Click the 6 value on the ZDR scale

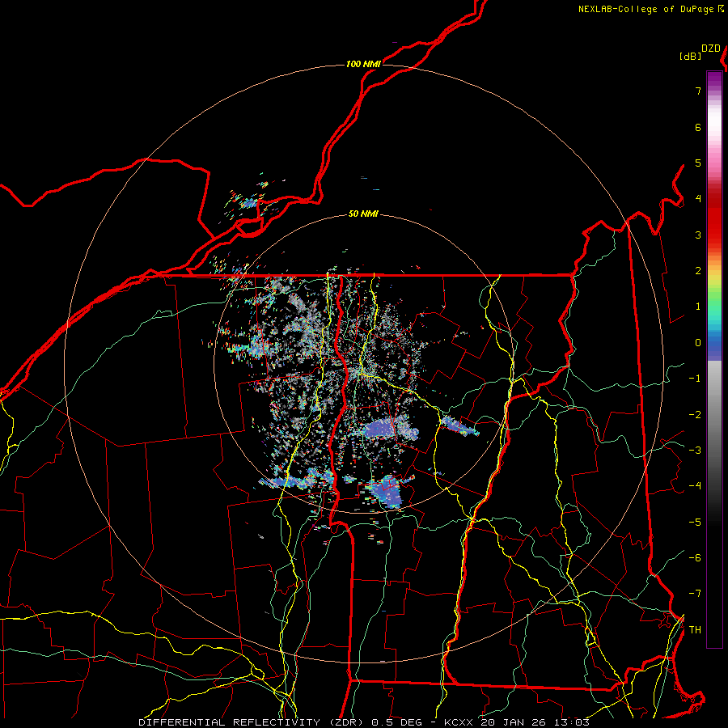tap(698, 127)
